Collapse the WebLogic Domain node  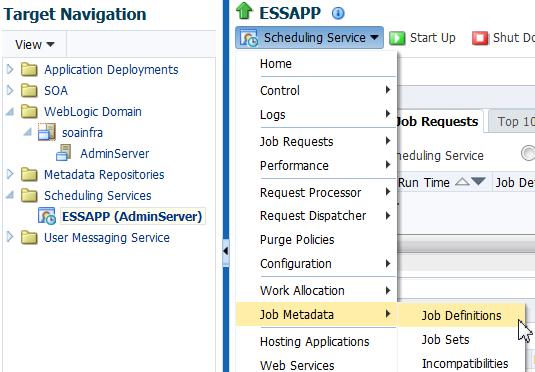point(10,112)
